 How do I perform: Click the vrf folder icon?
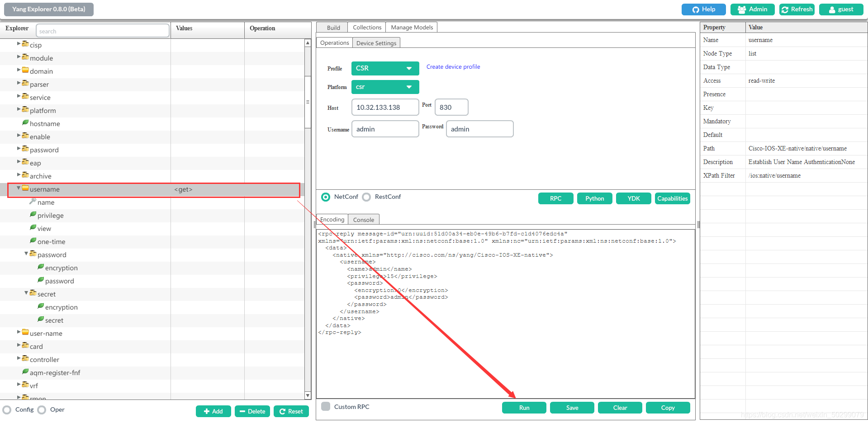(25, 385)
